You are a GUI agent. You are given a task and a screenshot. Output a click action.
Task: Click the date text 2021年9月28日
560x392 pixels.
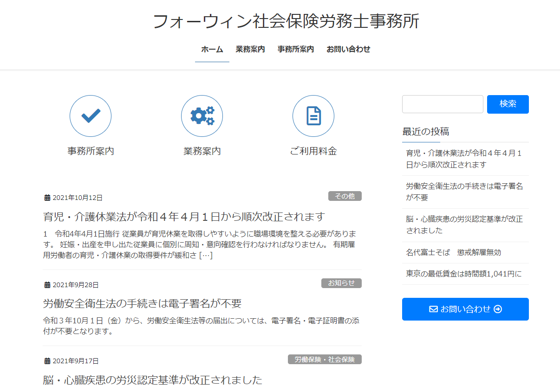[76, 285]
